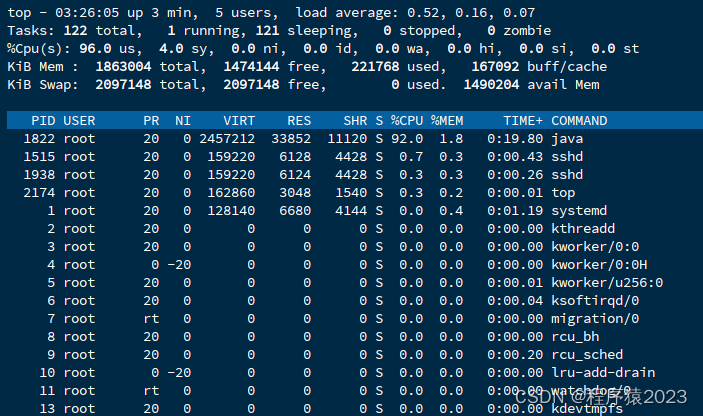Click the 1474144 free memory value
Screen dimensions: 703x416
tap(251, 66)
